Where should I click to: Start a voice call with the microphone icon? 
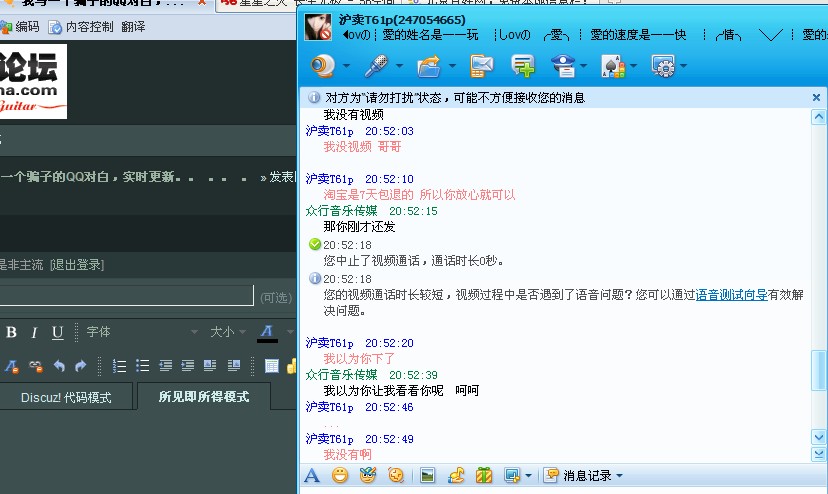pos(376,66)
